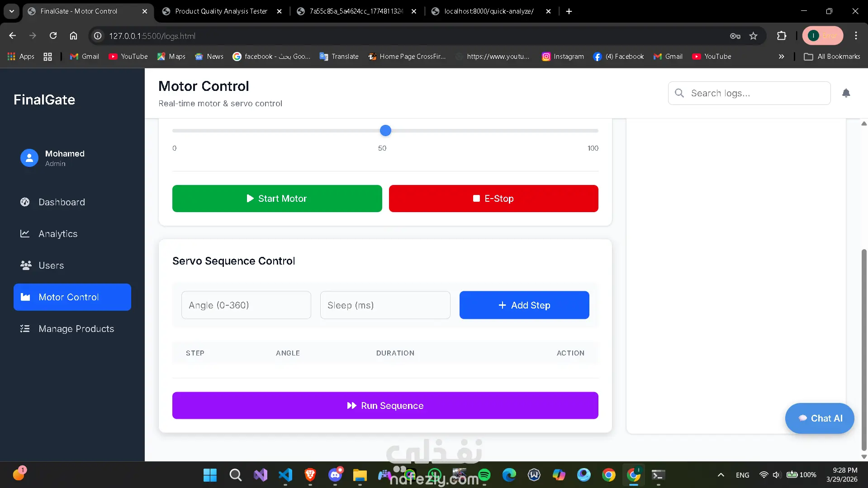Open the All Bookmarks folder
Screen dimensions: 868x488
[832, 57]
